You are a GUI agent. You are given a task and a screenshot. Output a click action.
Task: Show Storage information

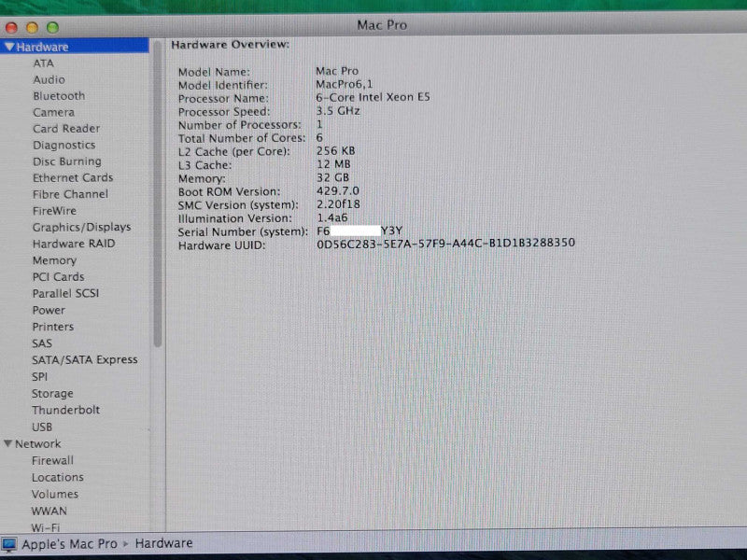pyautogui.click(x=52, y=394)
